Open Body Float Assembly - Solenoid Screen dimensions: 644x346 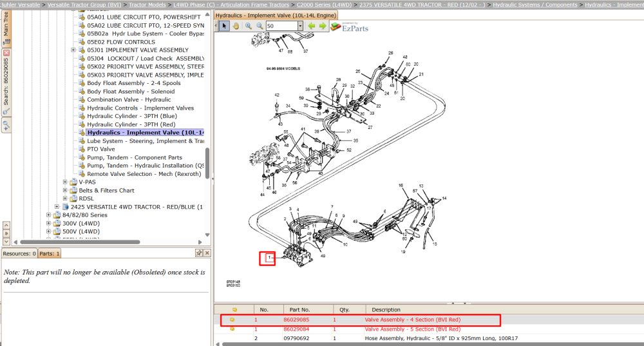(x=131, y=91)
